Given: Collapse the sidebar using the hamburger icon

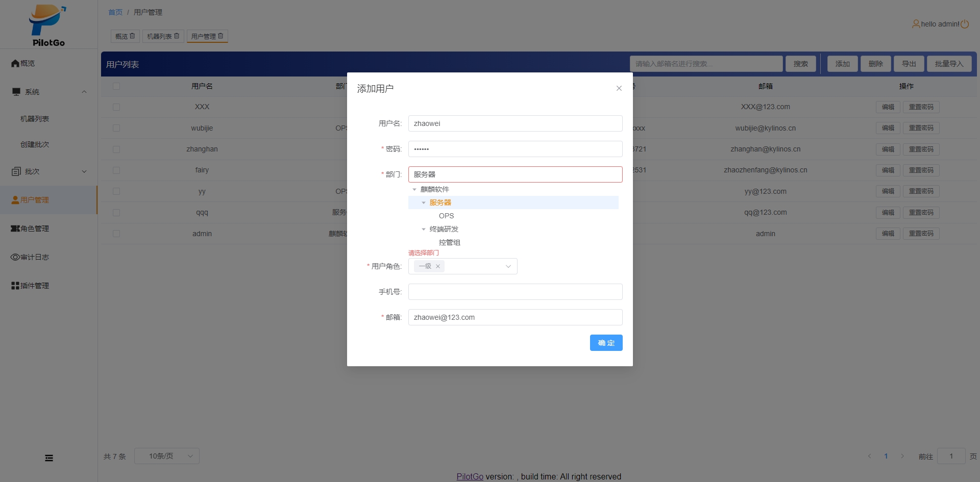Looking at the screenshot, I should (x=49, y=458).
